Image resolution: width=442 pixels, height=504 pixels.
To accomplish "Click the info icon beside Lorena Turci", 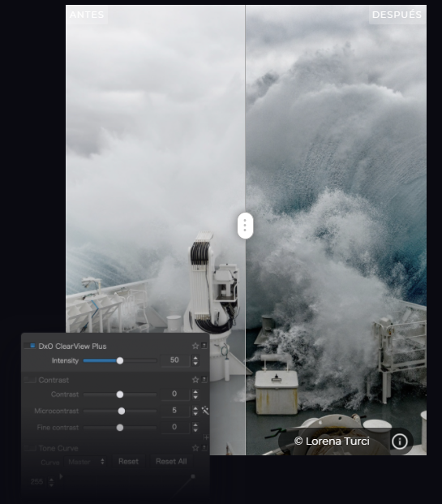I will tap(400, 442).
